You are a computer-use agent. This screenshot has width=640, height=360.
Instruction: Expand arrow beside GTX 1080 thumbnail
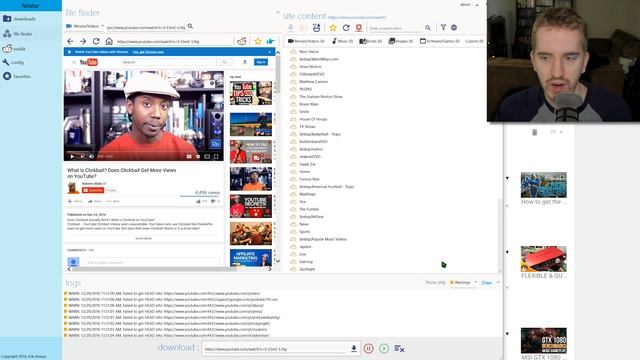507,333
